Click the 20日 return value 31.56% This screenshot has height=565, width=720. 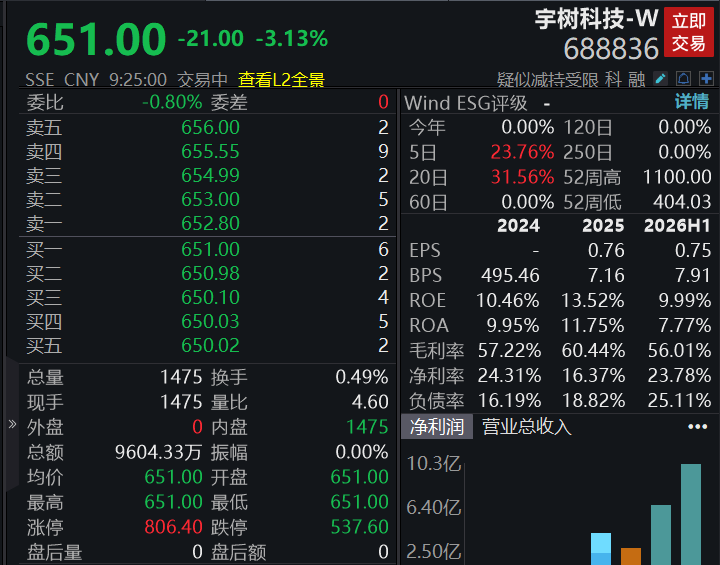point(522,177)
